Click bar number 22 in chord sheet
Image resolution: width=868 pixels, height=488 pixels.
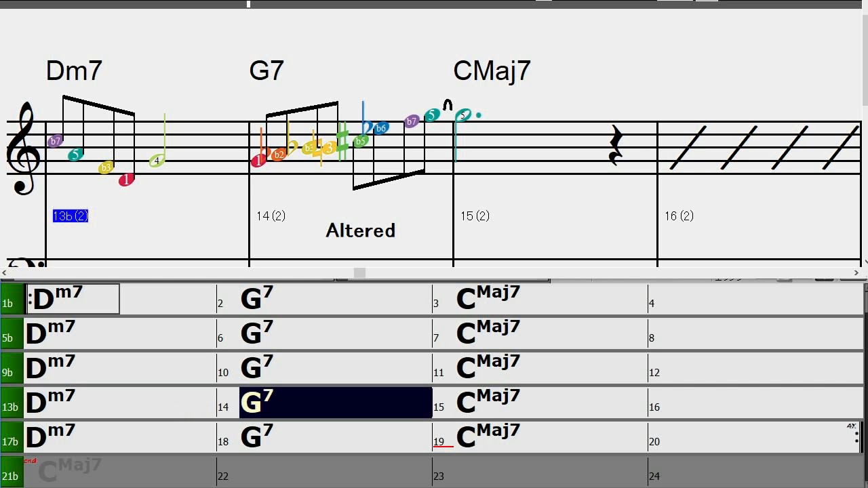(223, 476)
